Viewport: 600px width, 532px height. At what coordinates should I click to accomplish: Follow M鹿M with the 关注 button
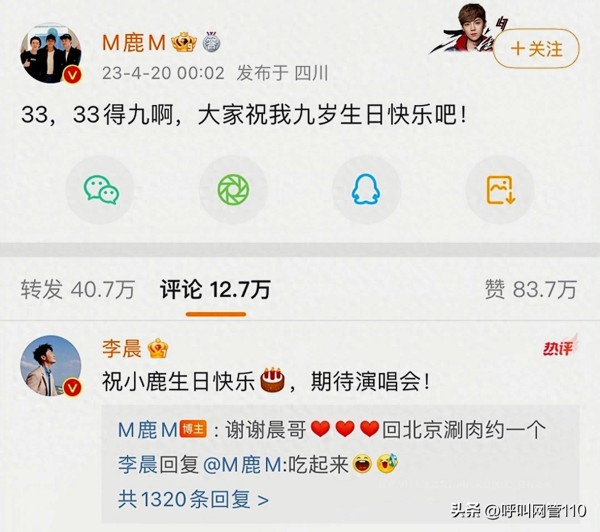(x=536, y=49)
